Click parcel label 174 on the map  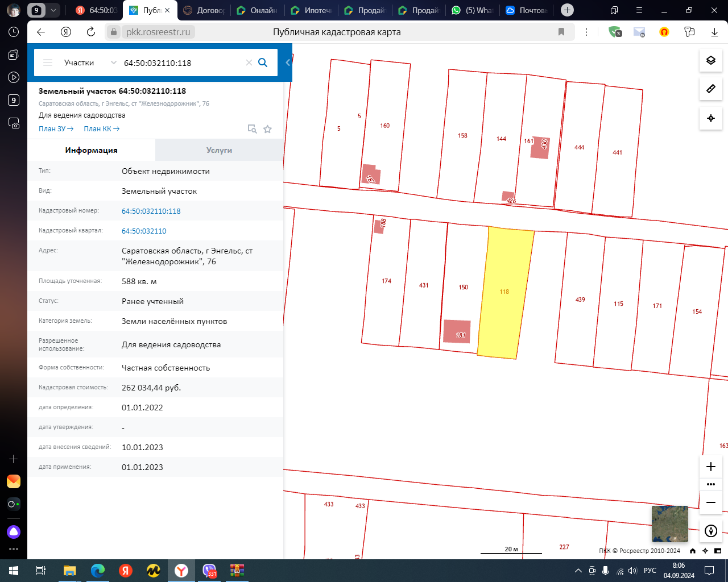[x=387, y=281]
